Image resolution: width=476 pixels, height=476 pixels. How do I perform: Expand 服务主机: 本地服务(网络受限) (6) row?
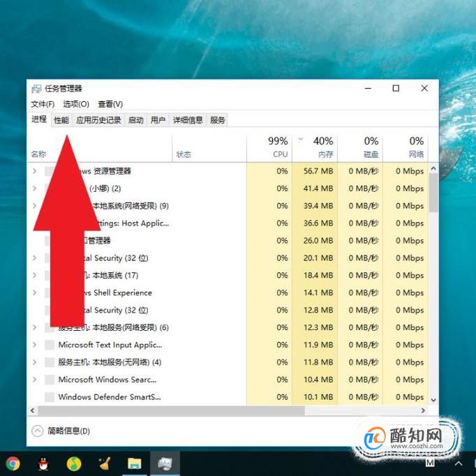(35, 327)
